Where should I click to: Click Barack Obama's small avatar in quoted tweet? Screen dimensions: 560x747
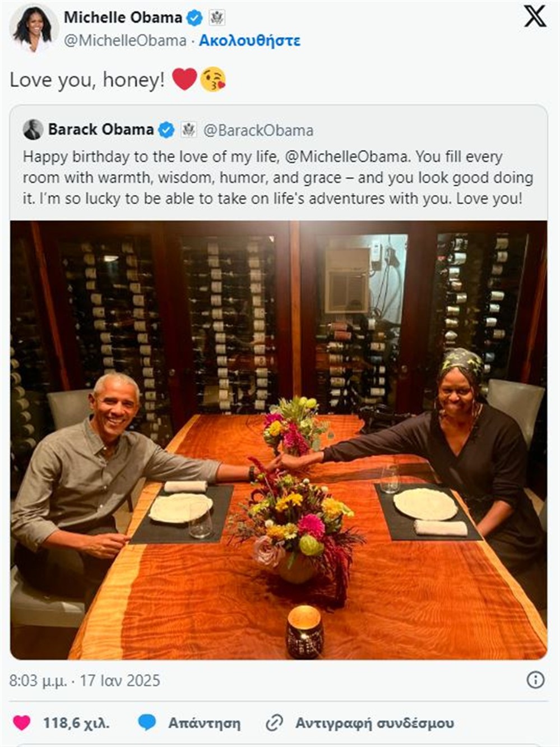[33, 130]
